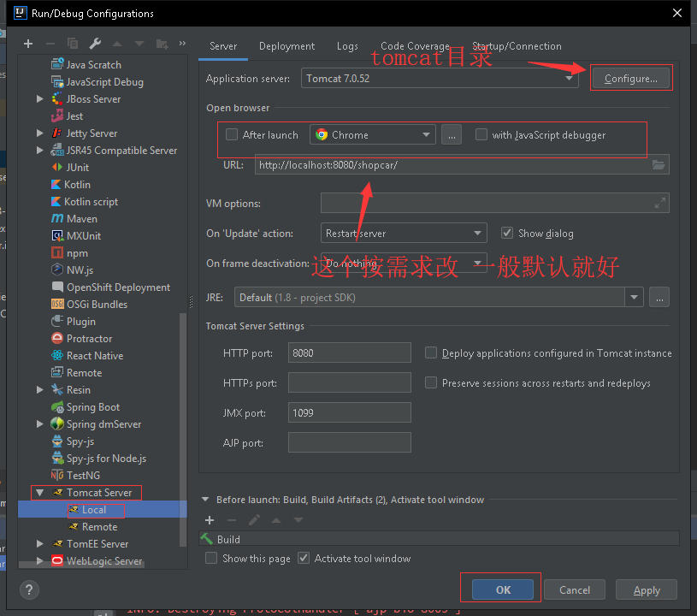Expand the JBoss Server tree node

(39, 98)
